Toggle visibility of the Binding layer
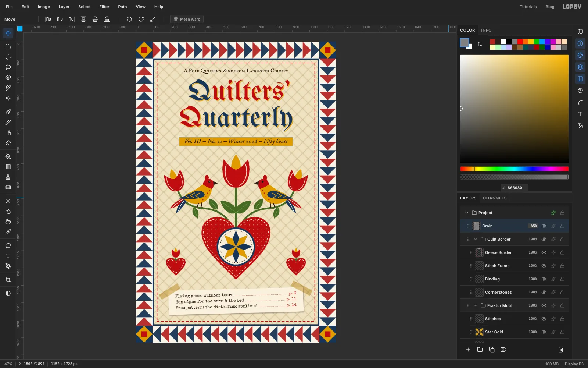Screen dimensions: 588x368 pyautogui.click(x=544, y=279)
